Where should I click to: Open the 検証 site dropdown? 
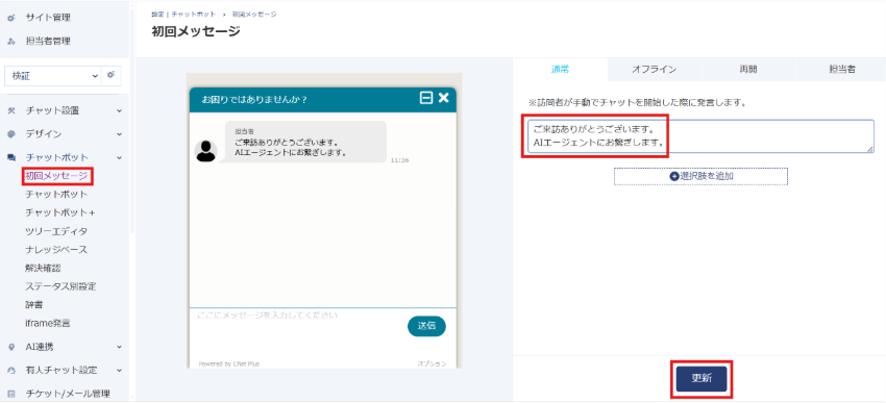tap(53, 75)
